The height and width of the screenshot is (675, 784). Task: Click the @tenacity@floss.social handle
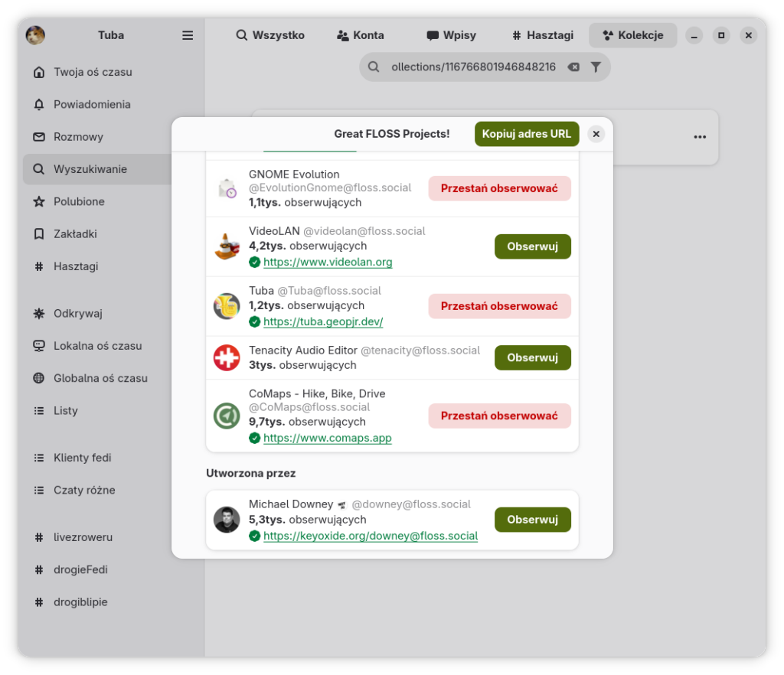point(420,351)
